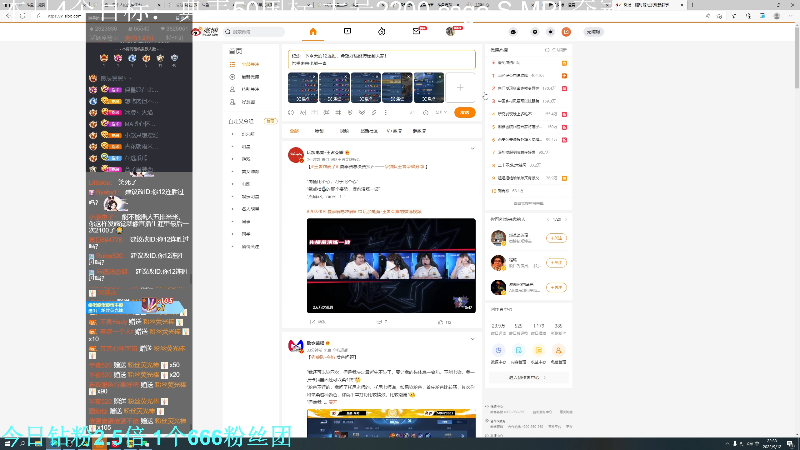Open the Home tab house icon

pyautogui.click(x=313, y=32)
